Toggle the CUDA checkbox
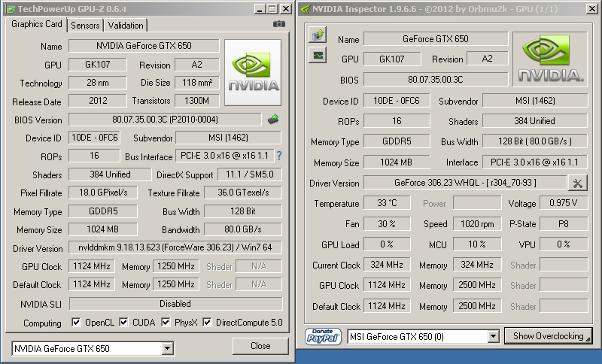 (124, 323)
